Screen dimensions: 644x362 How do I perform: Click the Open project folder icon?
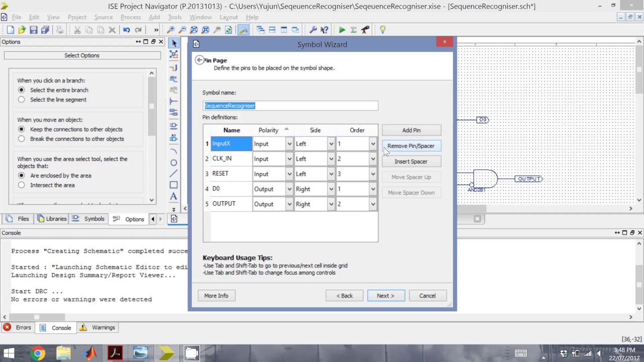click(x=22, y=30)
